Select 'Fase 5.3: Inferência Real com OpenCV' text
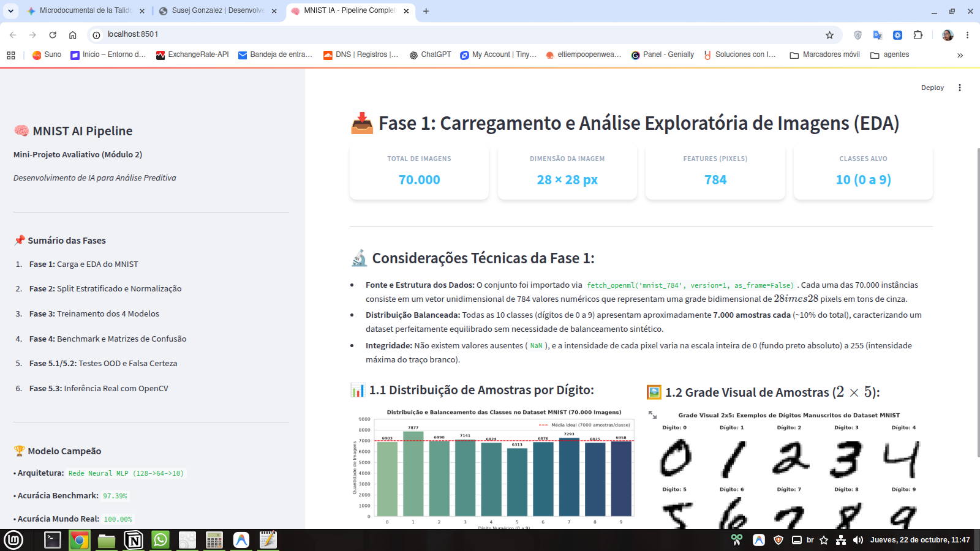Image resolution: width=980 pixels, height=551 pixels. (99, 388)
